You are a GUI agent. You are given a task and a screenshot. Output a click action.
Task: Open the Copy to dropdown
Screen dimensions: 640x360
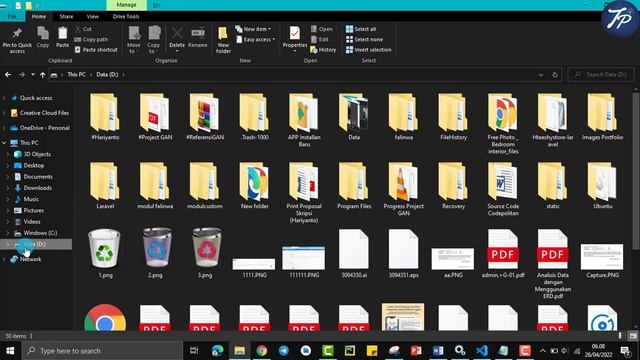154,40
